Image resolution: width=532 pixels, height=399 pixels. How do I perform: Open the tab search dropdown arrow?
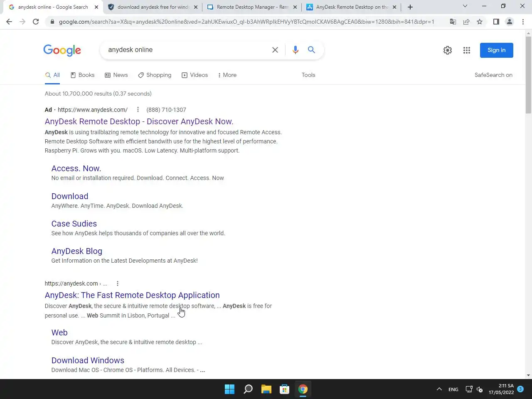(x=465, y=6)
